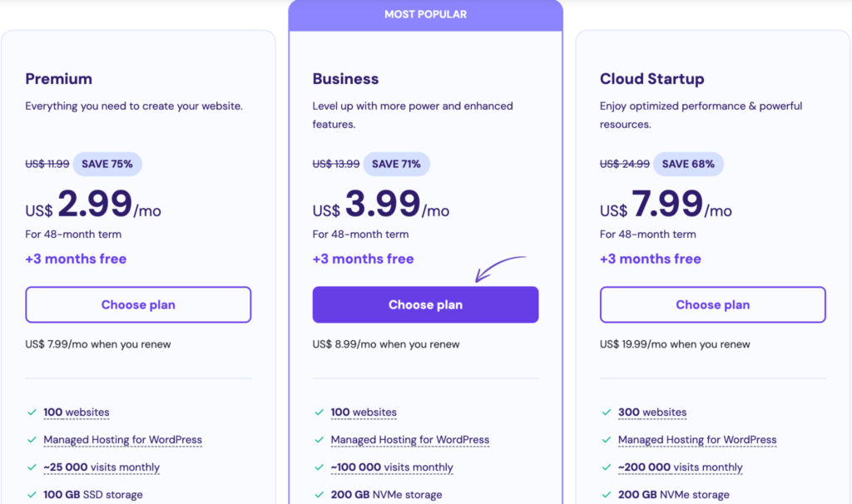Open Managed Hosting for WordPress in Business
This screenshot has height=504, width=852.
[410, 440]
